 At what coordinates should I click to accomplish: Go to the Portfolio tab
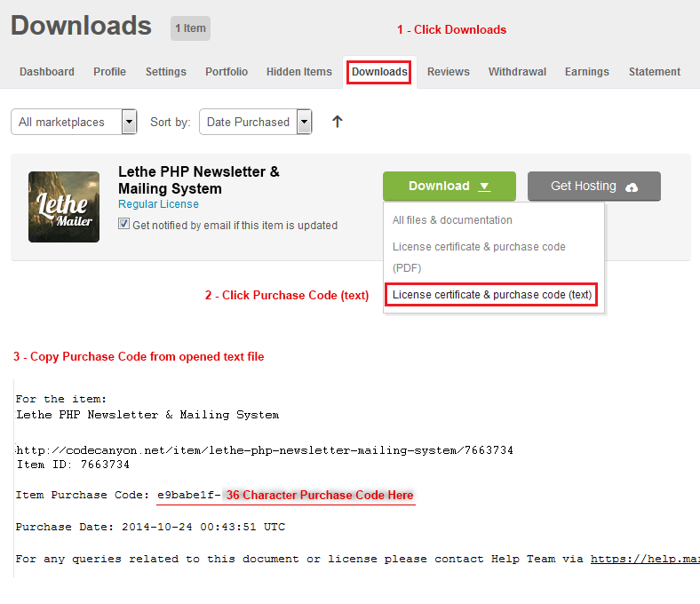[x=227, y=72]
